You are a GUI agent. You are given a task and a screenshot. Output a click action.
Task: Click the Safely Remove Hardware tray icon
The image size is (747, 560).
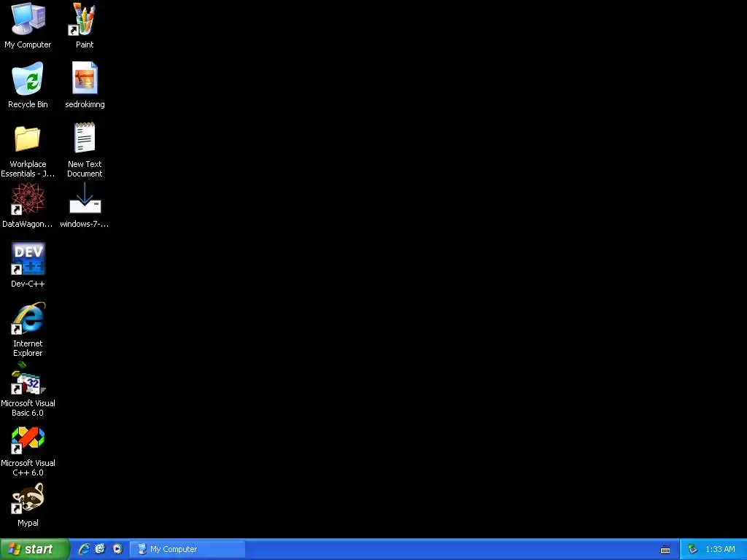(x=692, y=549)
